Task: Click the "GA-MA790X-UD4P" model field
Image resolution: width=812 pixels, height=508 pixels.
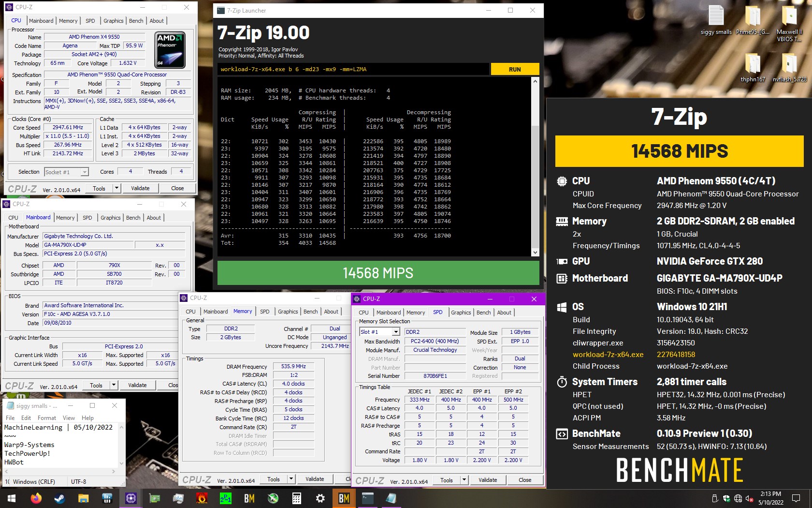Action: [x=89, y=245]
